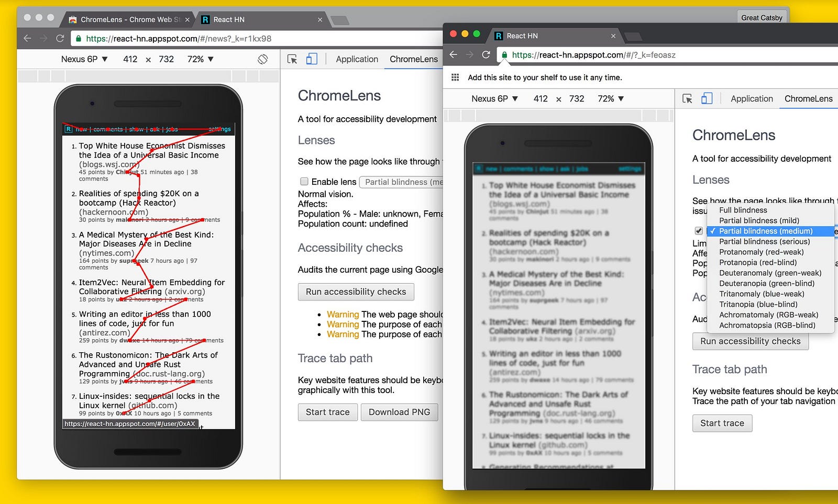Choose Deuteranomaly (green-weak) lens
This screenshot has width=838, height=504.
(770, 273)
